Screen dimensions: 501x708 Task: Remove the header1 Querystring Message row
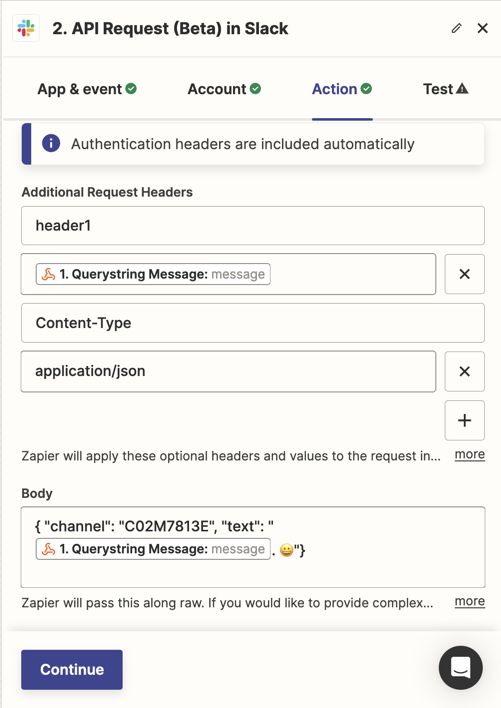click(464, 274)
